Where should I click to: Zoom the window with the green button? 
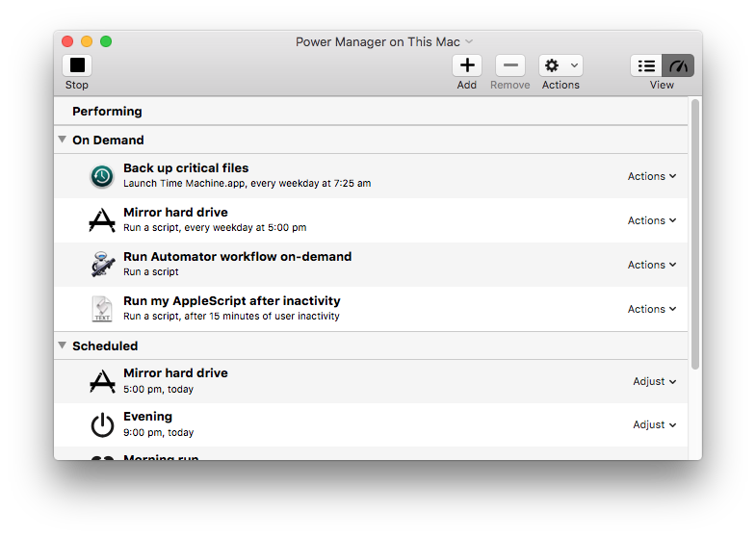click(106, 41)
